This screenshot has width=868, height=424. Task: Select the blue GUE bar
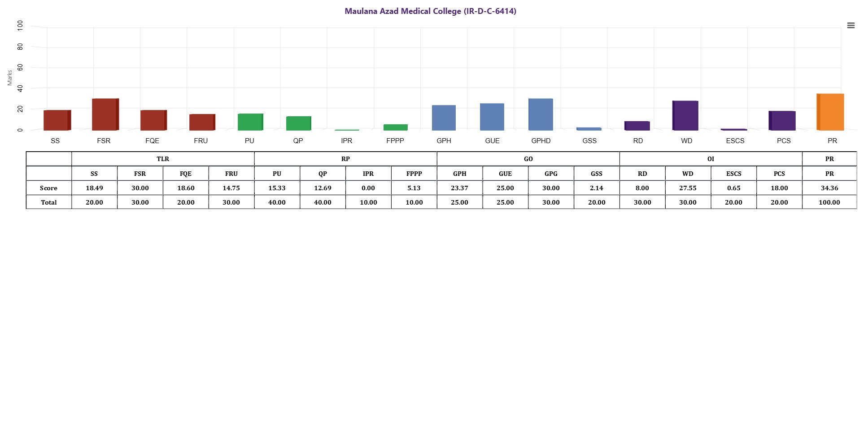coord(492,117)
